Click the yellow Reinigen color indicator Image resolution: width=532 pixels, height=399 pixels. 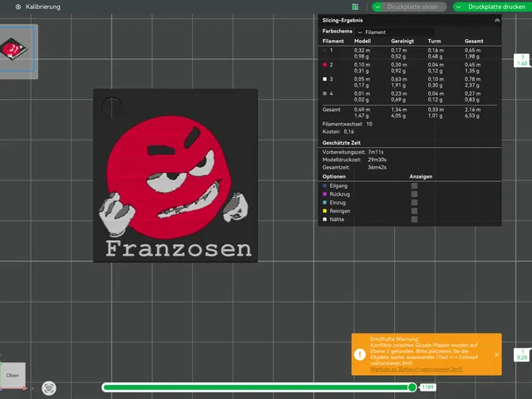pyautogui.click(x=325, y=211)
